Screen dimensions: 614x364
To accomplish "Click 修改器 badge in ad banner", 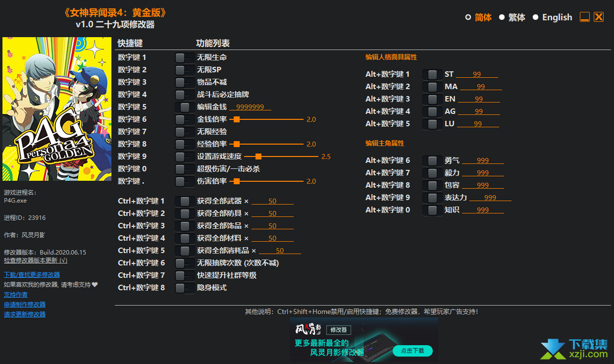I will [x=339, y=330].
